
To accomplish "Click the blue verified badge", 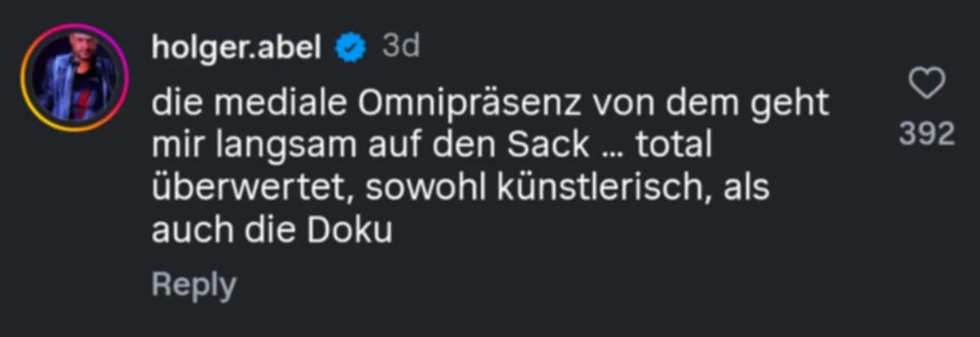I will (351, 48).
